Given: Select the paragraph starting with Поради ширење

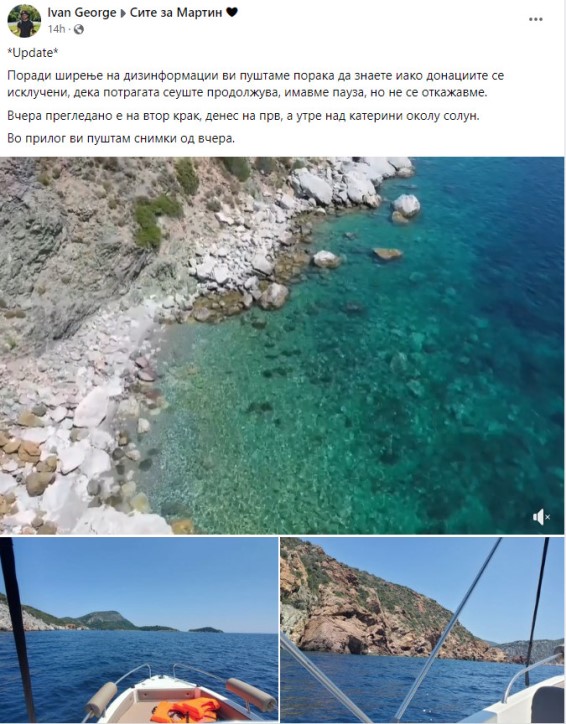Looking at the screenshot, I should click(255, 84).
